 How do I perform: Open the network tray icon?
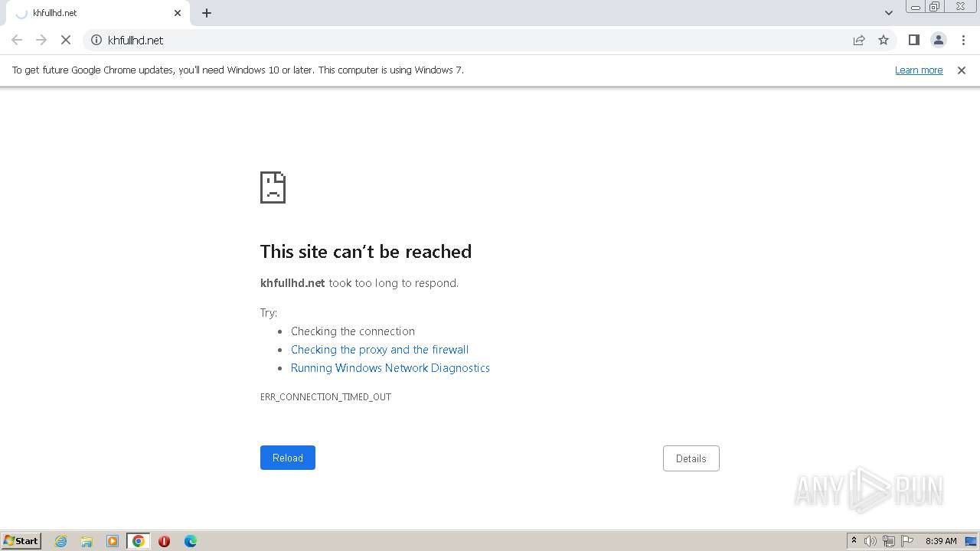889,541
